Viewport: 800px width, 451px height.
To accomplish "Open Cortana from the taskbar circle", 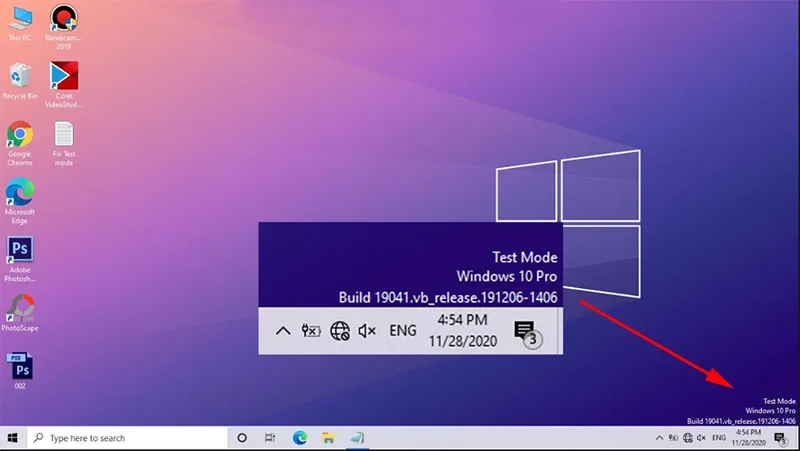I will click(x=242, y=438).
